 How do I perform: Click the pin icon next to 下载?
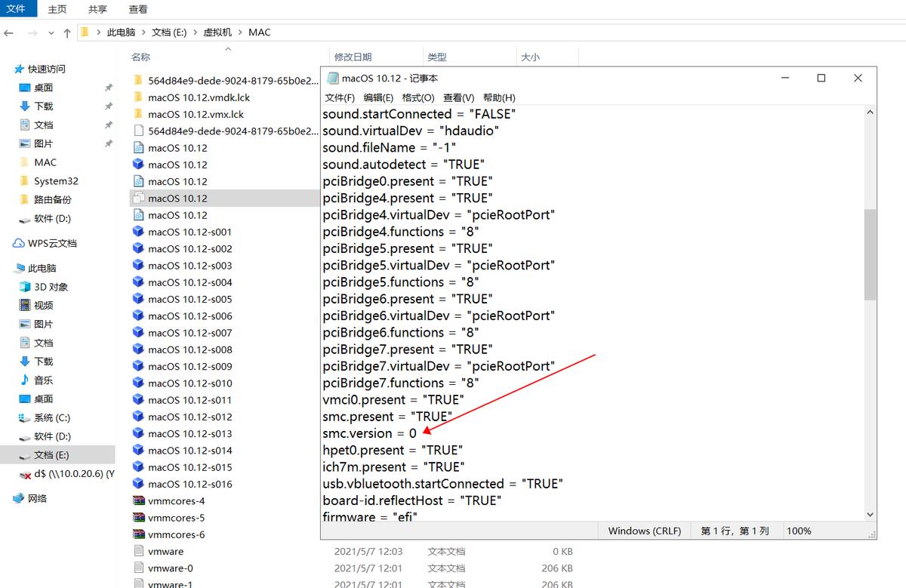pos(109,106)
